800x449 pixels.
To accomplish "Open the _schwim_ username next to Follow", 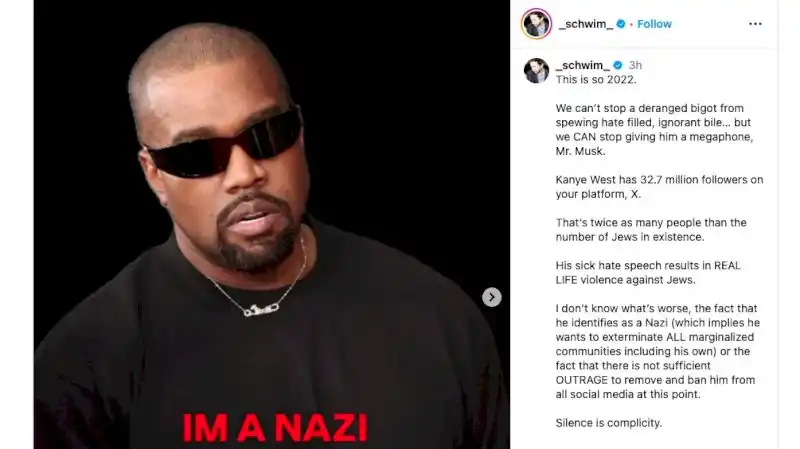I will pos(586,24).
